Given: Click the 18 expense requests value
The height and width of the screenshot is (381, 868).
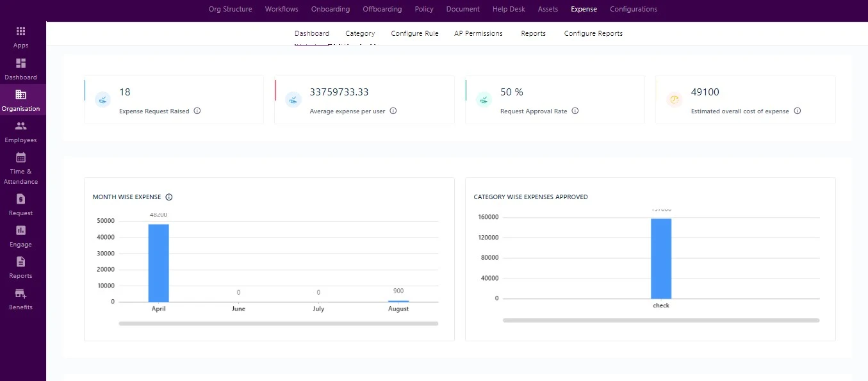Looking at the screenshot, I should [125, 92].
